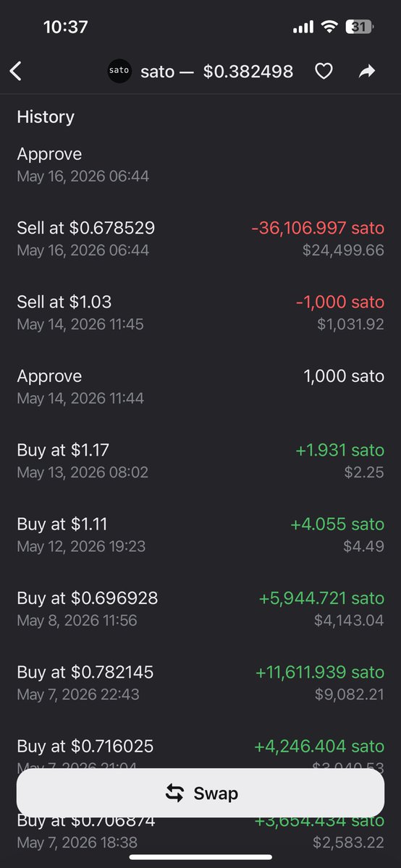Tap the Swap button
The height and width of the screenshot is (868, 401).
[200, 793]
